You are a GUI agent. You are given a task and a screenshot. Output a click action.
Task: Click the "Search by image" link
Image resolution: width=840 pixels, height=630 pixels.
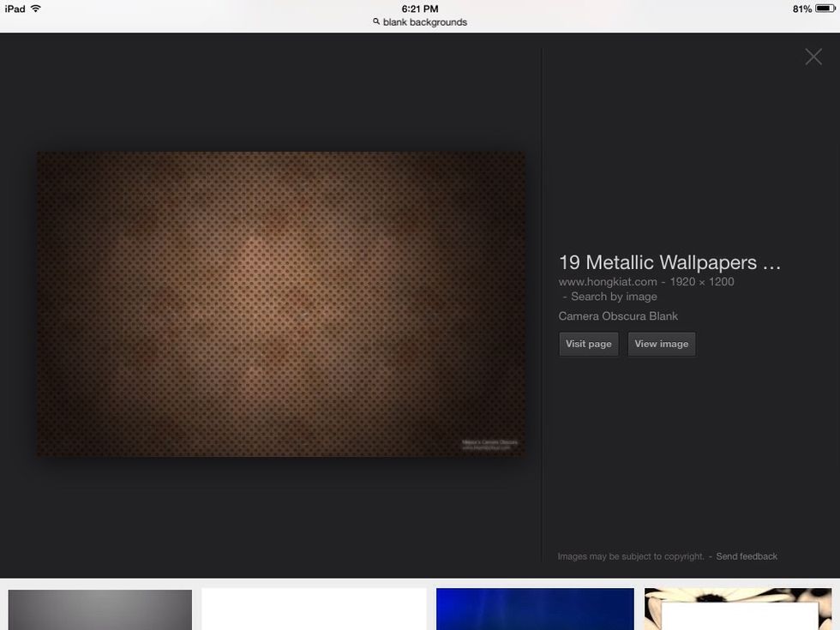click(x=614, y=297)
